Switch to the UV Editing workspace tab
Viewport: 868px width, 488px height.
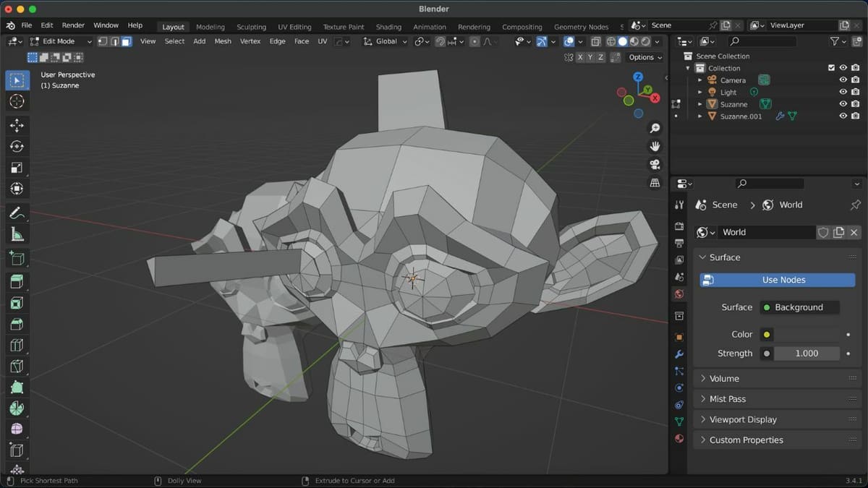pyautogui.click(x=294, y=27)
